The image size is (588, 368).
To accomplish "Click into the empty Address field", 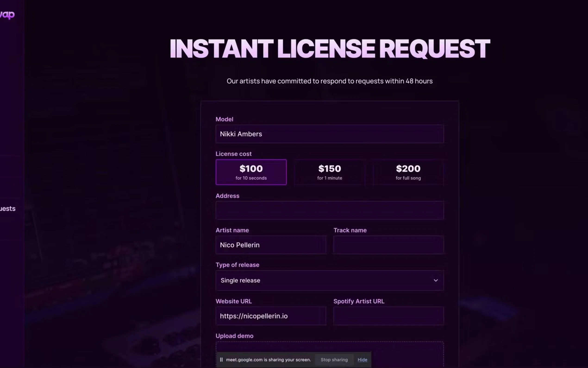I will tap(329, 210).
